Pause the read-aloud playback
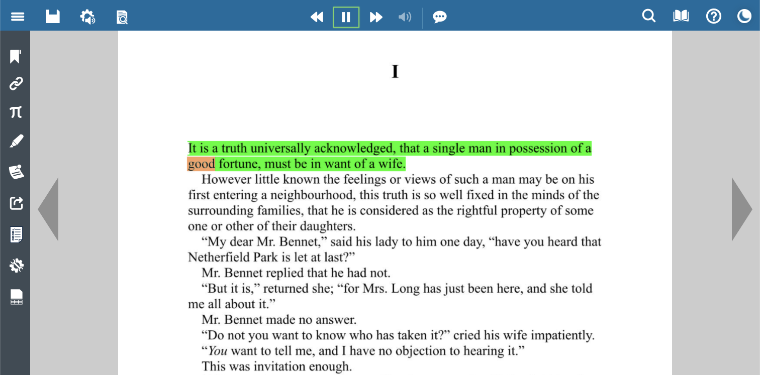The image size is (760, 375). point(346,17)
